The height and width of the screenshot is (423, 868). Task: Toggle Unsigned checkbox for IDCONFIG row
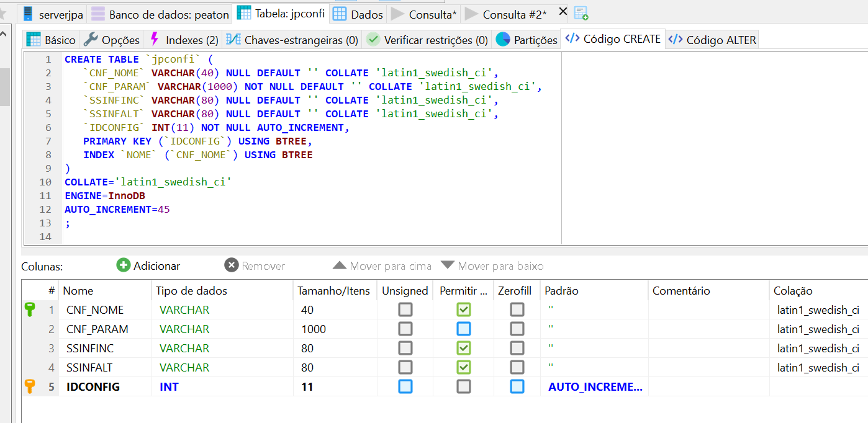pyautogui.click(x=405, y=386)
